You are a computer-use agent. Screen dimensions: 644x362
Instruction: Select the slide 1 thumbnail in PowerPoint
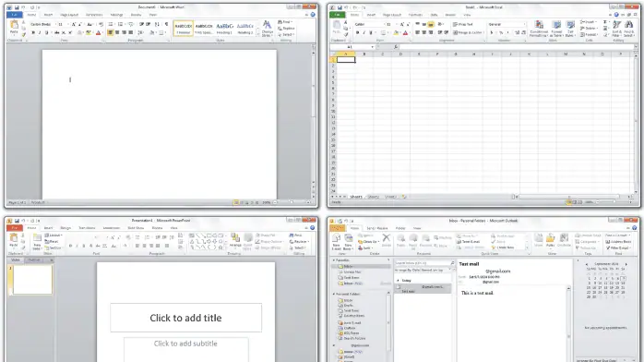pos(32,280)
